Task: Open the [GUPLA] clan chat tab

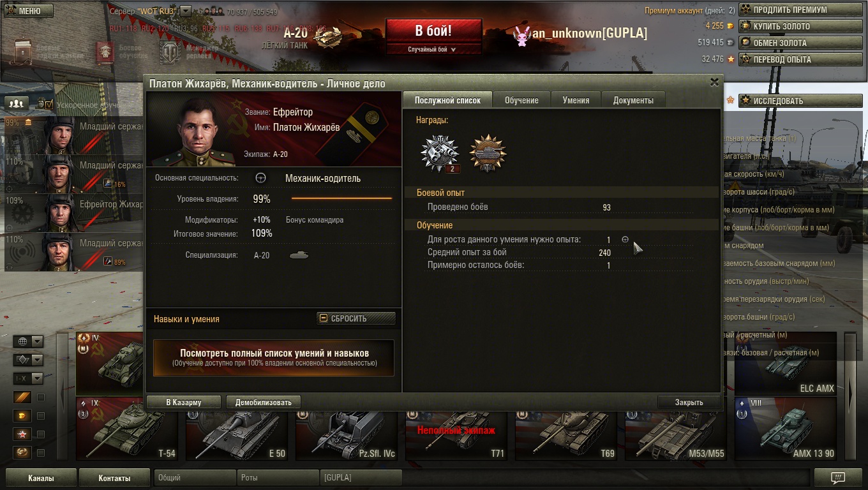Action: click(x=361, y=477)
